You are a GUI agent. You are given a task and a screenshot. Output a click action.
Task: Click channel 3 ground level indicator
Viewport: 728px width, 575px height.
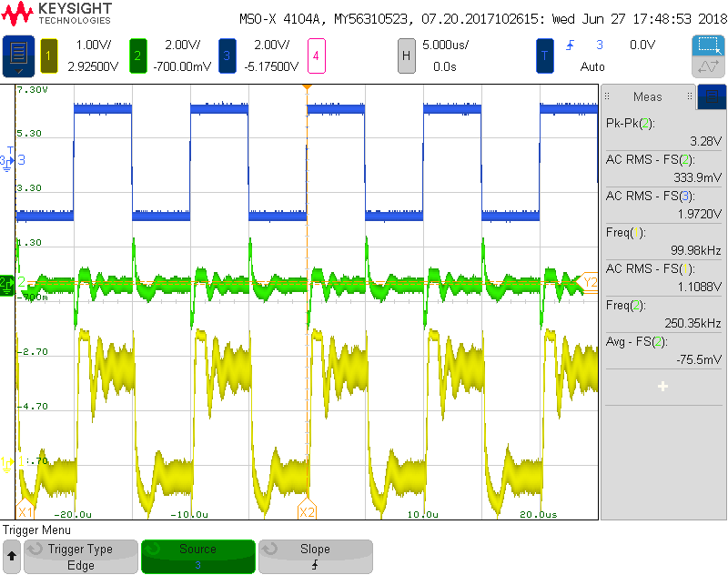pos(7,160)
